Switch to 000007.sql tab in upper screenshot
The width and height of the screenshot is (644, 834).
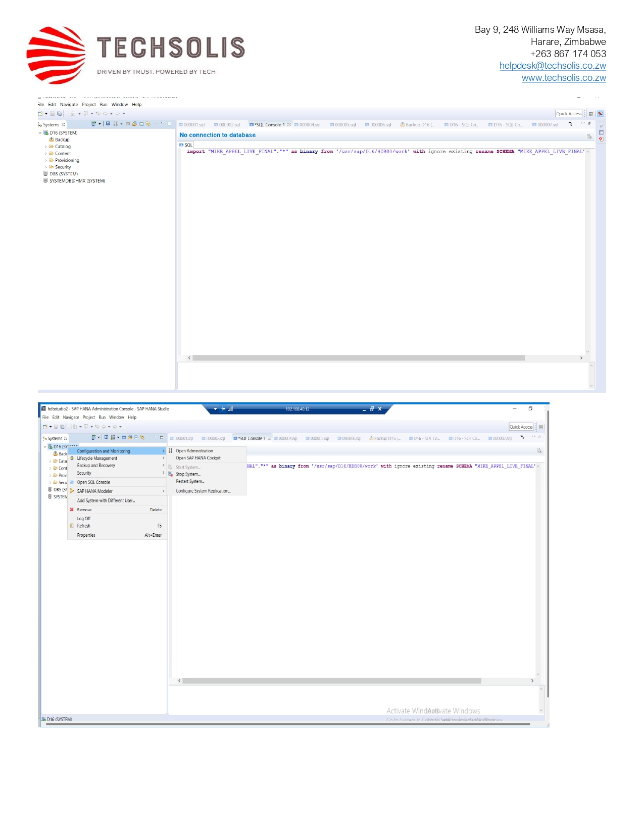[x=546, y=125]
